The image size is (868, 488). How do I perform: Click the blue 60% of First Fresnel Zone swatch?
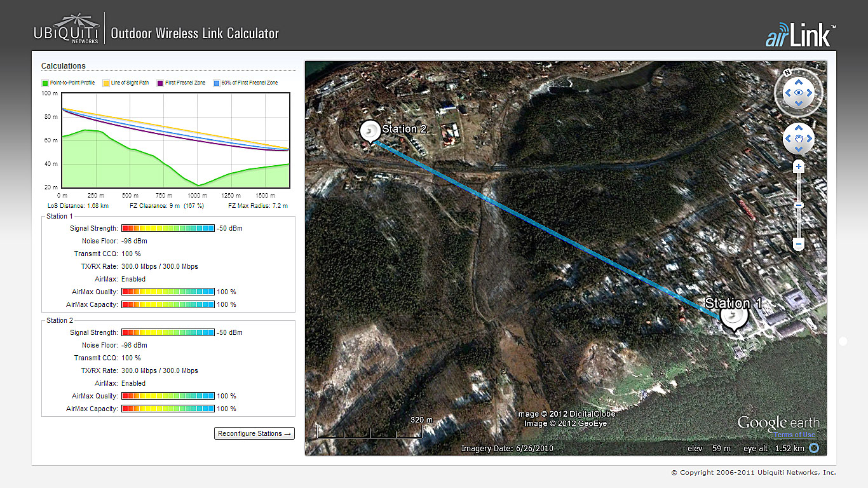tap(217, 83)
